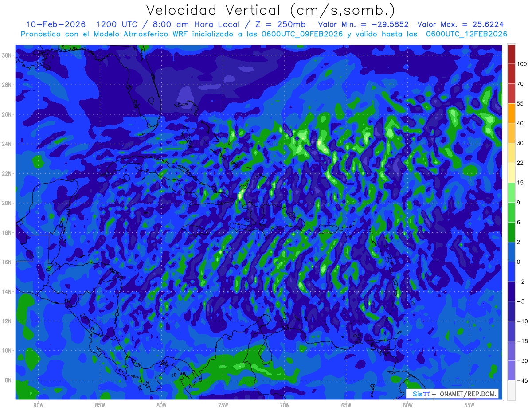The width and height of the screenshot is (532, 411).
Task: Click the dark red swatch above 100
Action: pyautogui.click(x=511, y=54)
